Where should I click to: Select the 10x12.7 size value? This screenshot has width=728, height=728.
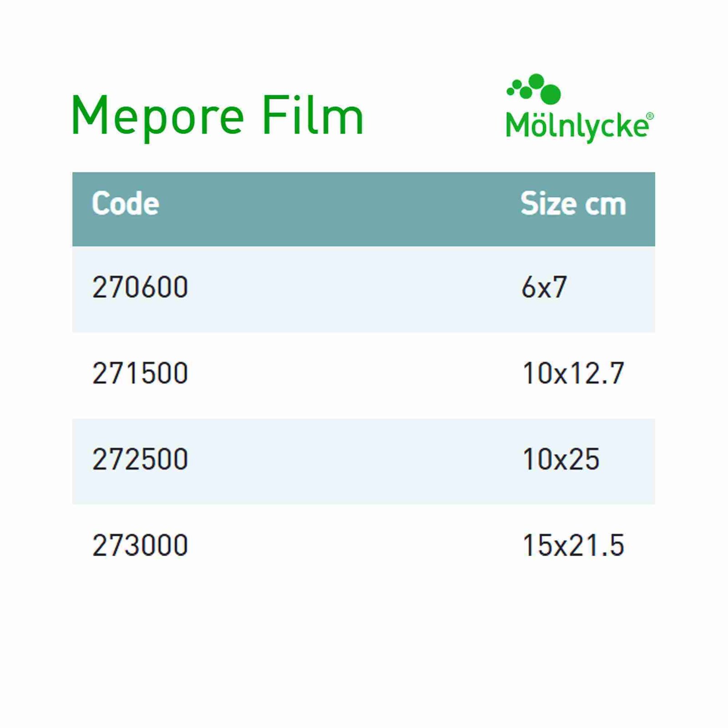coord(573,374)
